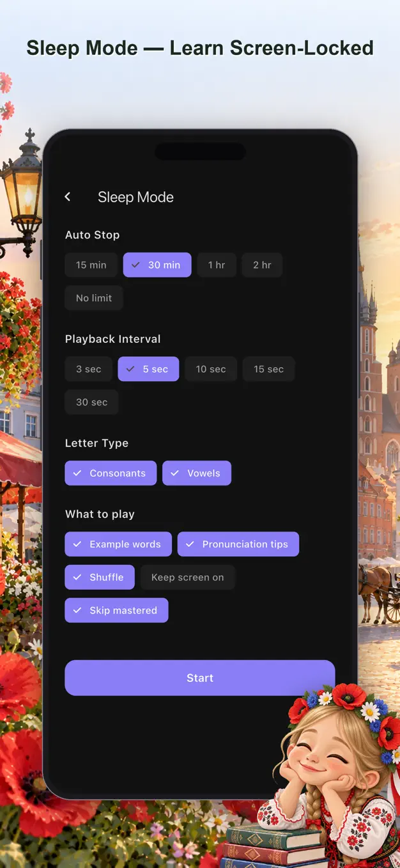The height and width of the screenshot is (868, 400).
Task: Set auto stop to No limit
Action: [94, 298]
